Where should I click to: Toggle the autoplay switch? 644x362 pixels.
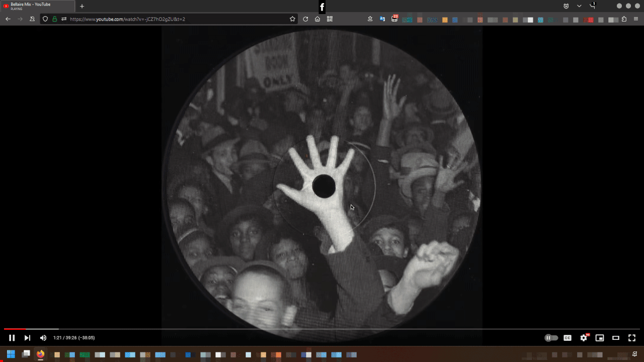tap(551, 338)
